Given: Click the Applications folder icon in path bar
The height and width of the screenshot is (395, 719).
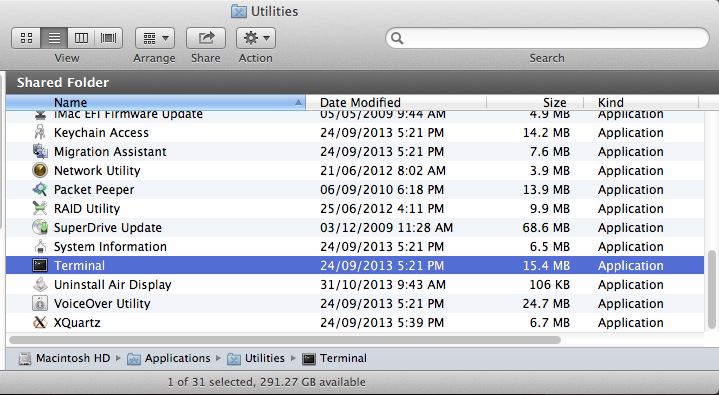Looking at the screenshot, I should pos(134,359).
